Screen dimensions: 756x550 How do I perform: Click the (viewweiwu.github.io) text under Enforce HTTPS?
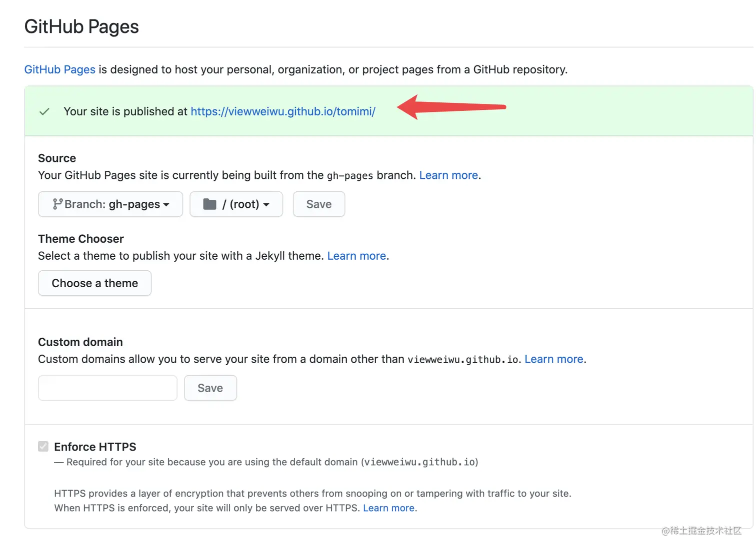[x=419, y=462]
